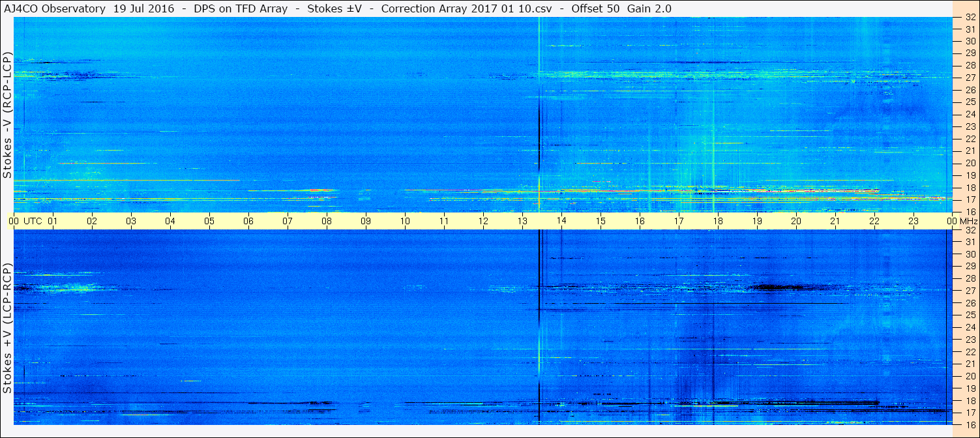Click the 'UTC' label on time axis
980x438 pixels.
point(33,221)
